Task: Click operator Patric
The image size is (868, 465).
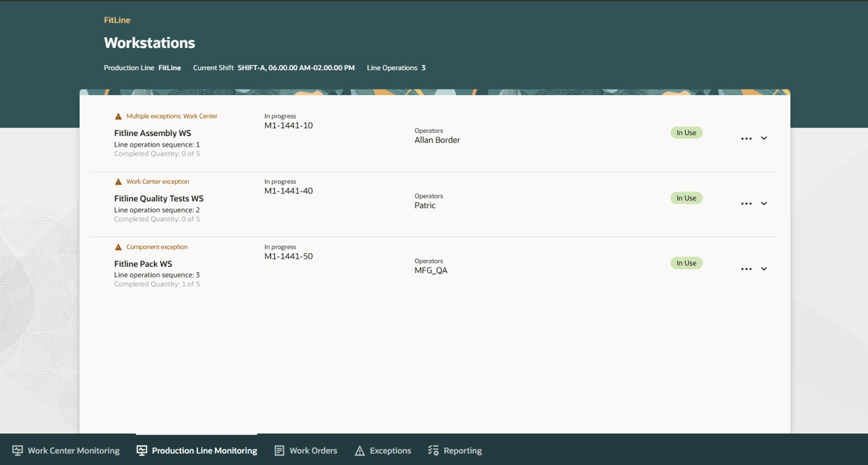Action: coord(425,205)
